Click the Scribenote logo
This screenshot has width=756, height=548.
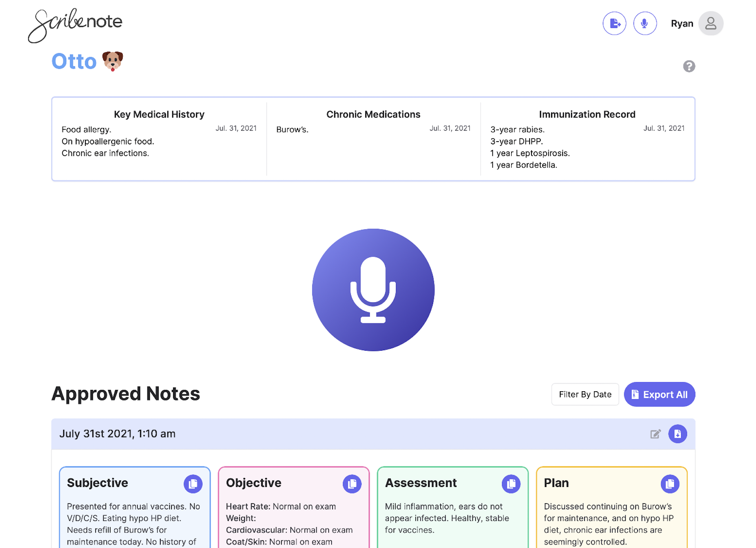75,25
